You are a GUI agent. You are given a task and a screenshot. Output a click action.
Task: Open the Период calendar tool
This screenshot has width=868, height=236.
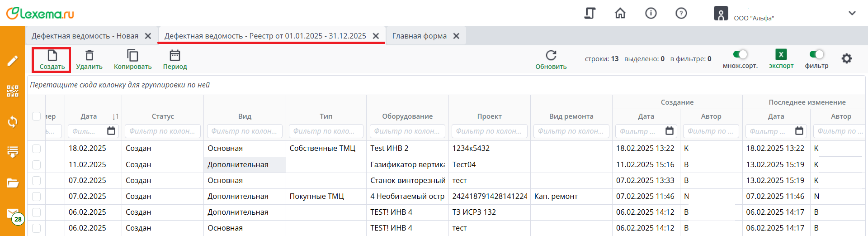175,56
